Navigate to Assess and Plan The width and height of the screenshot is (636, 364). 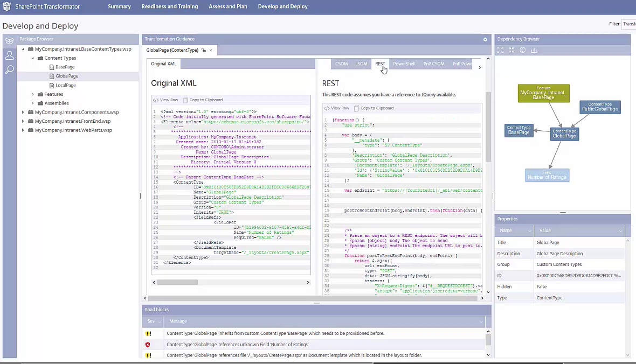pyautogui.click(x=228, y=6)
